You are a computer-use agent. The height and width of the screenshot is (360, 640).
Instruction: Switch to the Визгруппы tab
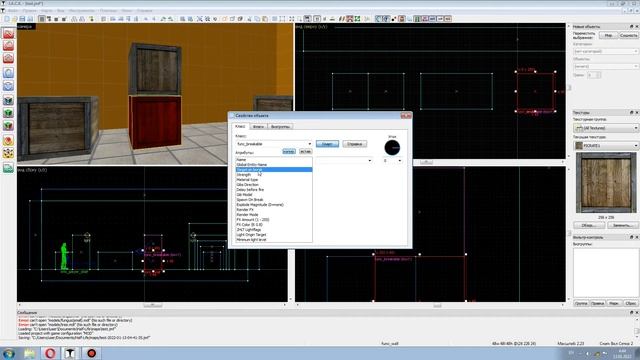click(x=280, y=127)
